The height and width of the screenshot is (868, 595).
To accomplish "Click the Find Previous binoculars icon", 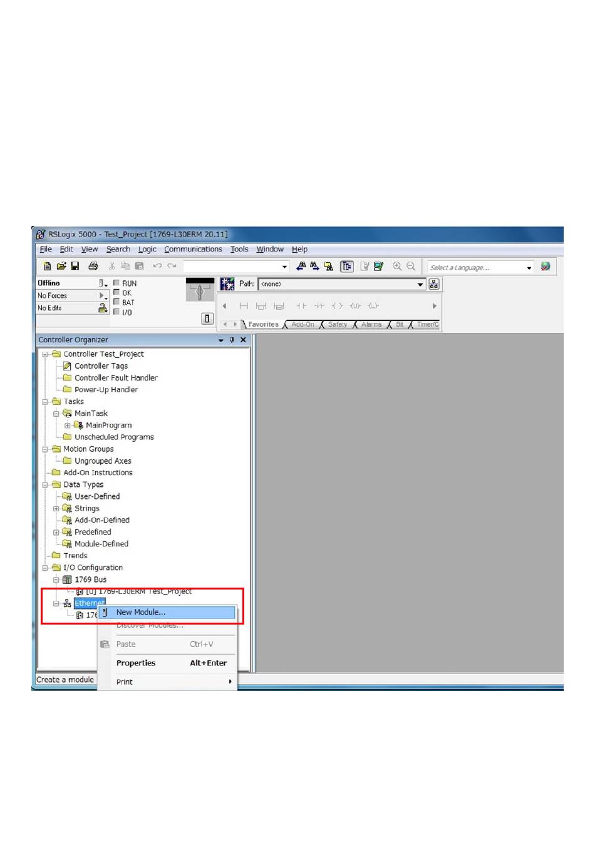I will (301, 266).
